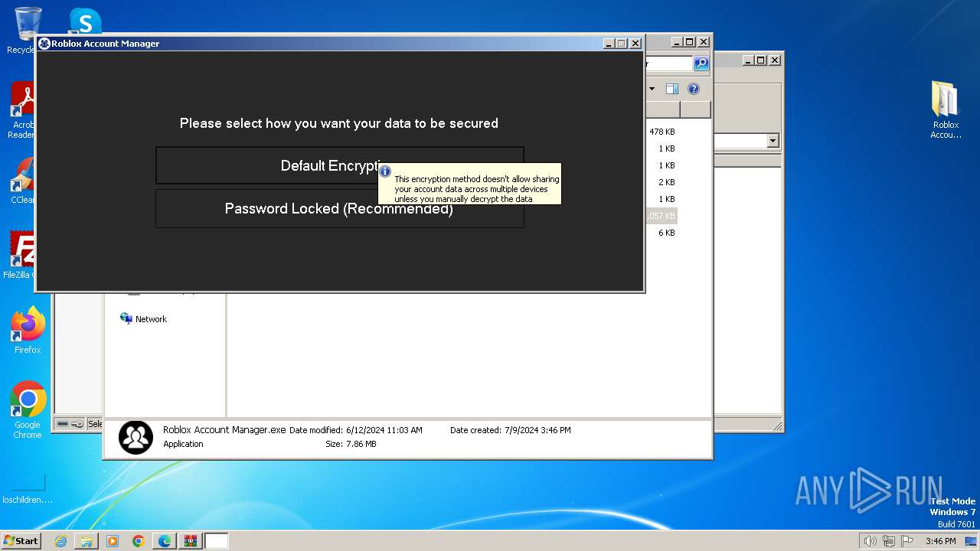Choose the Default Encryption option
Viewport: 980px width, 551px height.
339,165
